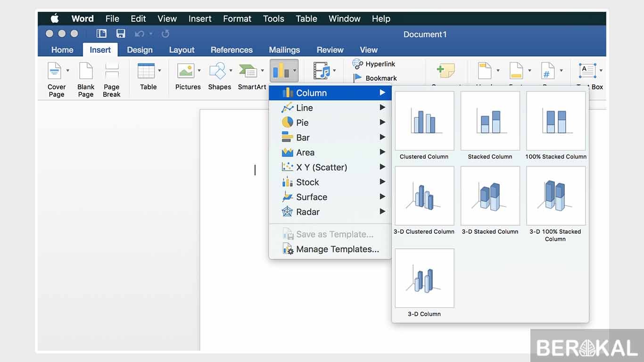Click the page layout icon in title bar
This screenshot has width=644, height=362.
point(101,33)
